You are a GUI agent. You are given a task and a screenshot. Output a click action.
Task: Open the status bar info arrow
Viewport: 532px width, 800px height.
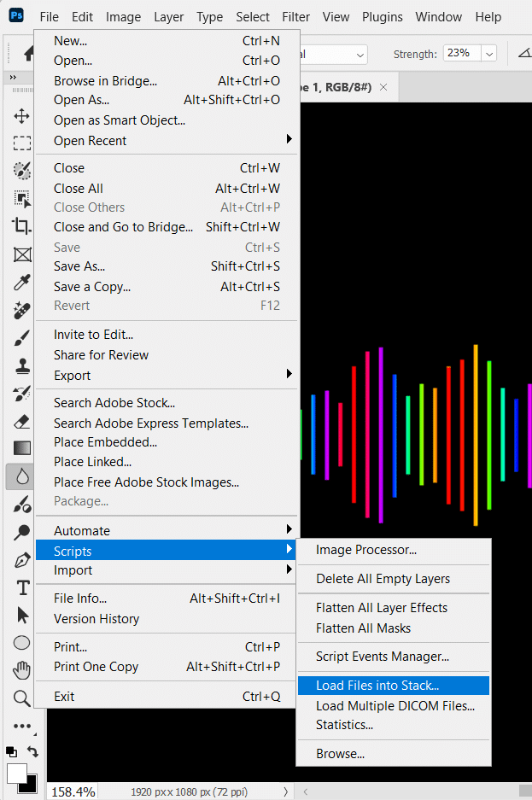click(285, 791)
